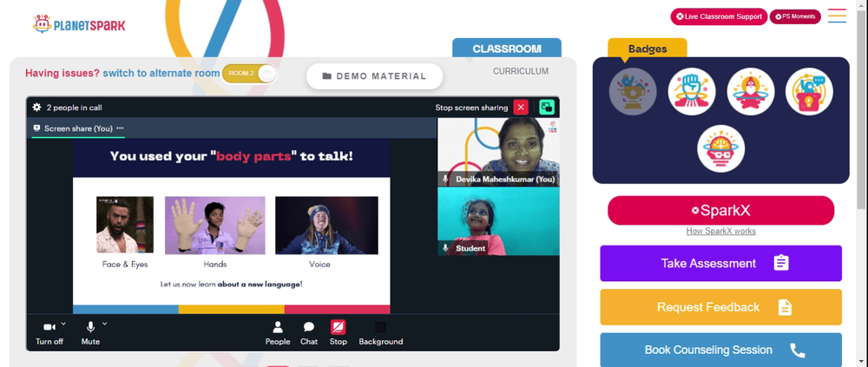
Task: Expand microphone options chevron
Action: tap(105, 324)
